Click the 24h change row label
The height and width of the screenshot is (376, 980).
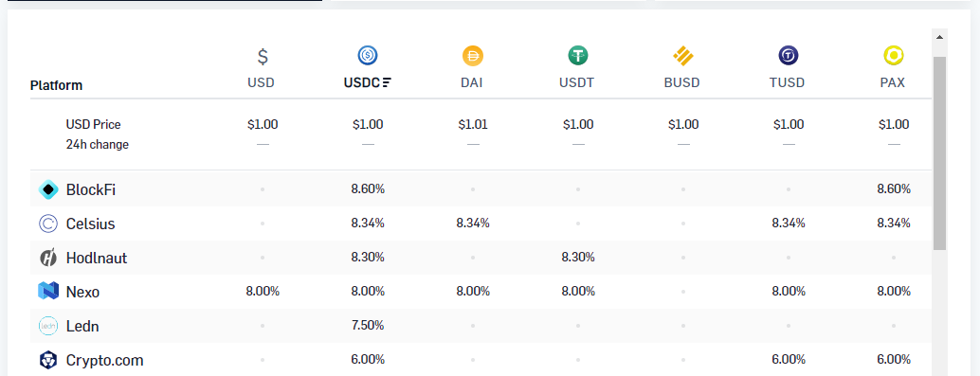(97, 144)
